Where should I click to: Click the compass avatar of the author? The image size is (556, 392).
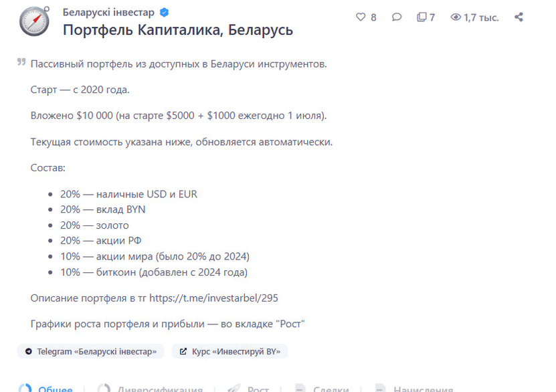34,21
